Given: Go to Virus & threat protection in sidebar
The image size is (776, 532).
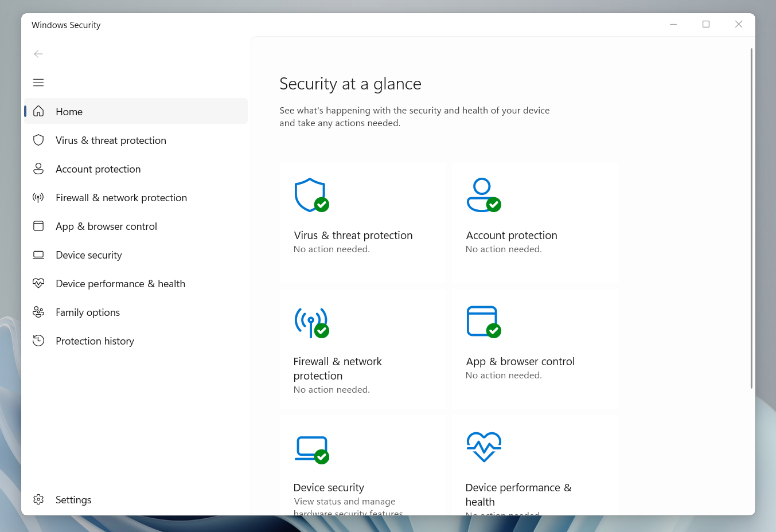Looking at the screenshot, I should click(111, 140).
